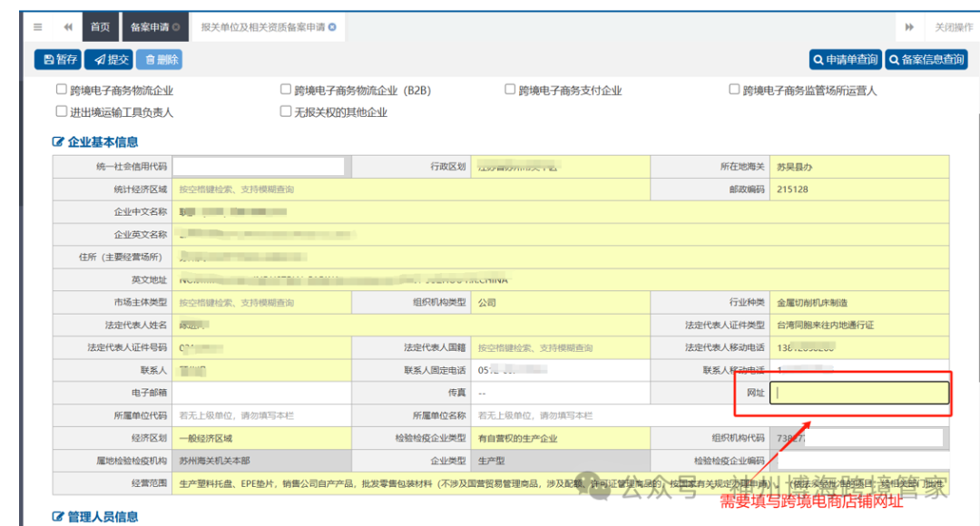Open the 法定代表人证件类型 field
Viewport: 980px width, 526px height.
point(859,325)
